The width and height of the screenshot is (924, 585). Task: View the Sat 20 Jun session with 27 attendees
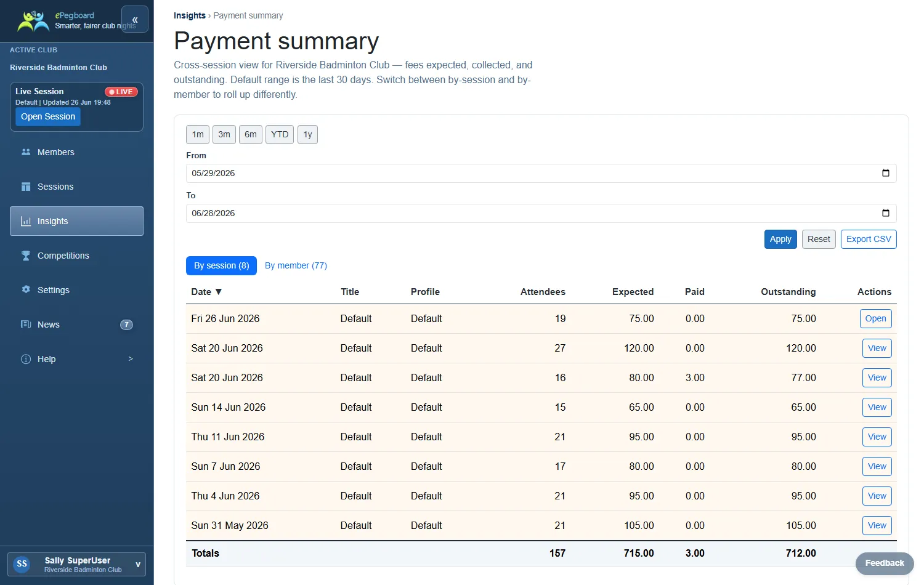tap(877, 348)
